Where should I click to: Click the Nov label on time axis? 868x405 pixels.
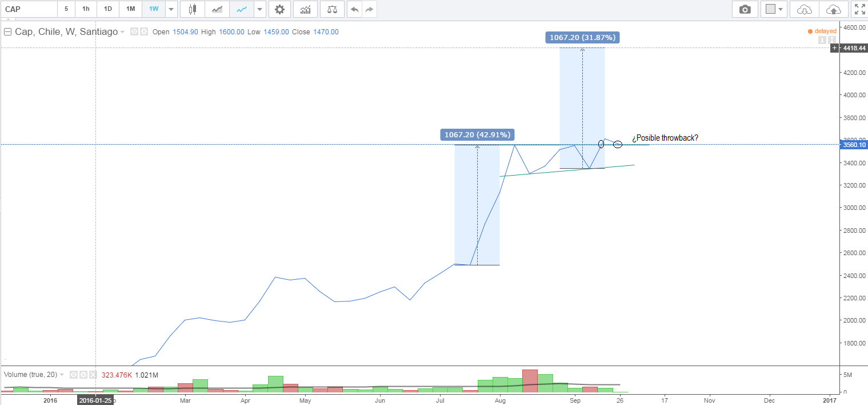coord(710,400)
